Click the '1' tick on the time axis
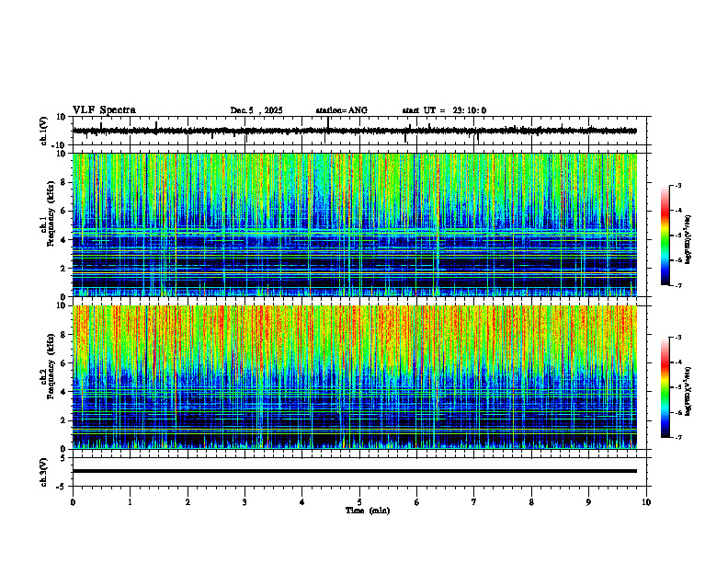This screenshot has width=728, height=563. click(130, 502)
